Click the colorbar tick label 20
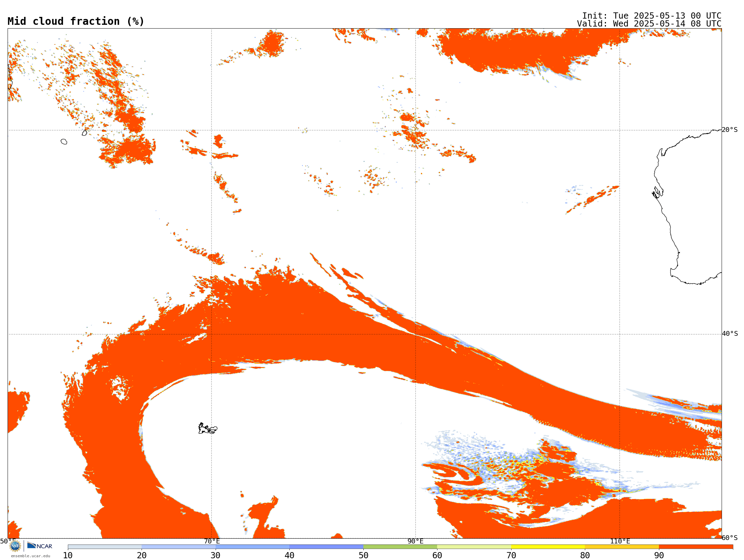 click(142, 555)
